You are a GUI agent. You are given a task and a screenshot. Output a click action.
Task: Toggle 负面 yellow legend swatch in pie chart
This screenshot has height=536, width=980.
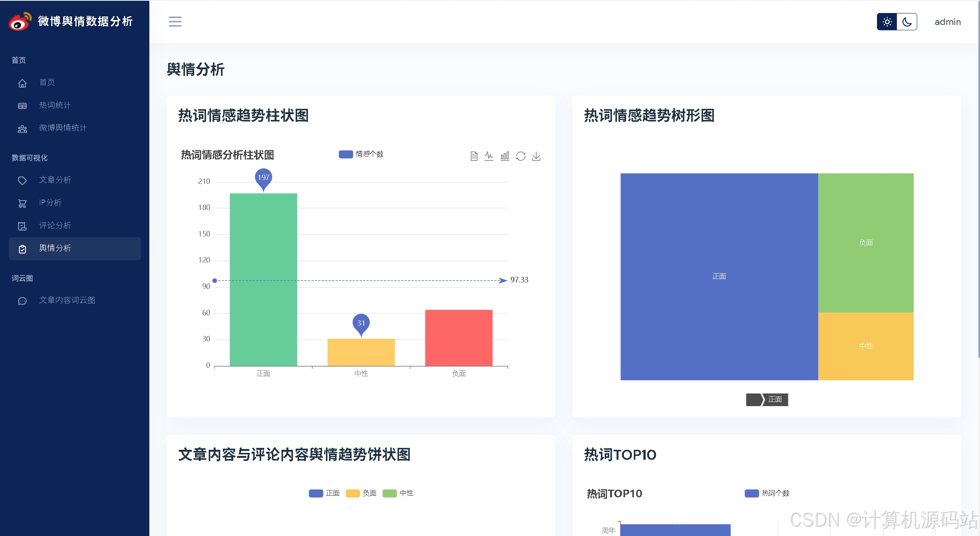click(x=352, y=493)
